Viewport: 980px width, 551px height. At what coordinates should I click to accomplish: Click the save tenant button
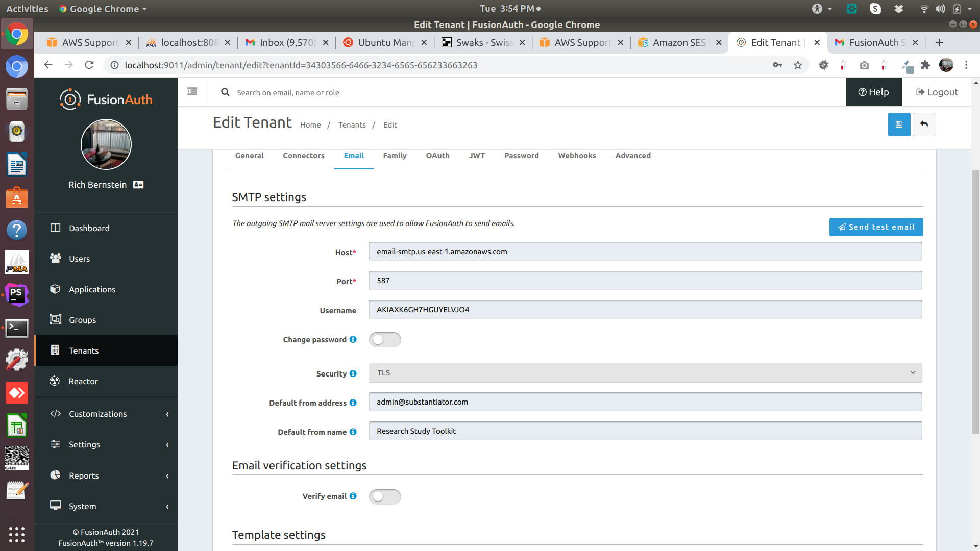pos(899,124)
